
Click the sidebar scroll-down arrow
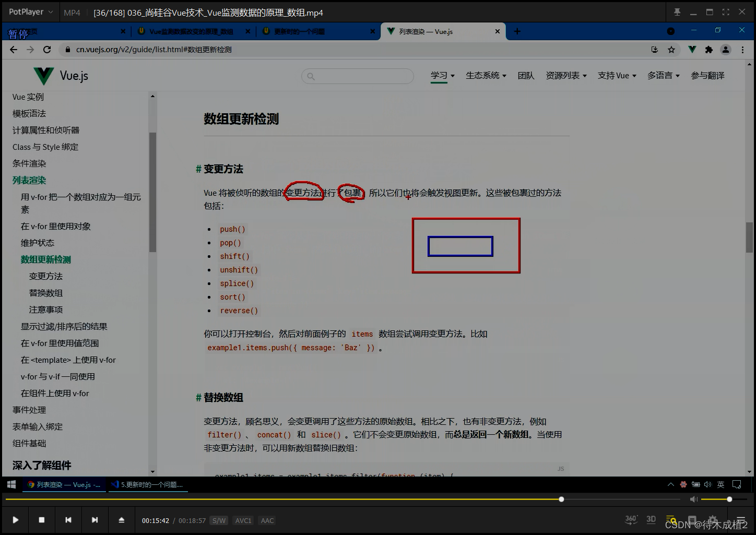click(x=152, y=472)
